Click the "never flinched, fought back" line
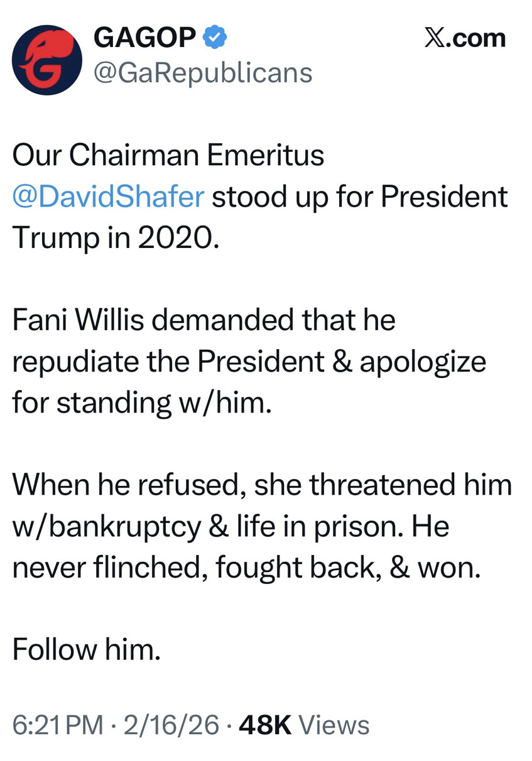The height and width of the screenshot is (761, 532). tap(246, 567)
